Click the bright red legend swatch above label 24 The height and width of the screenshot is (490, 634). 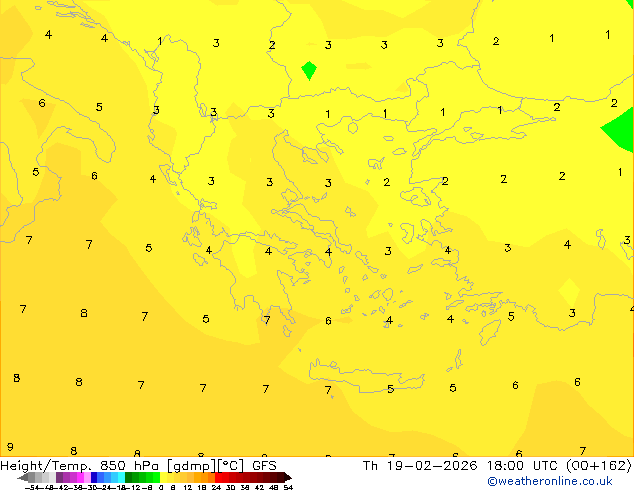click(x=218, y=477)
